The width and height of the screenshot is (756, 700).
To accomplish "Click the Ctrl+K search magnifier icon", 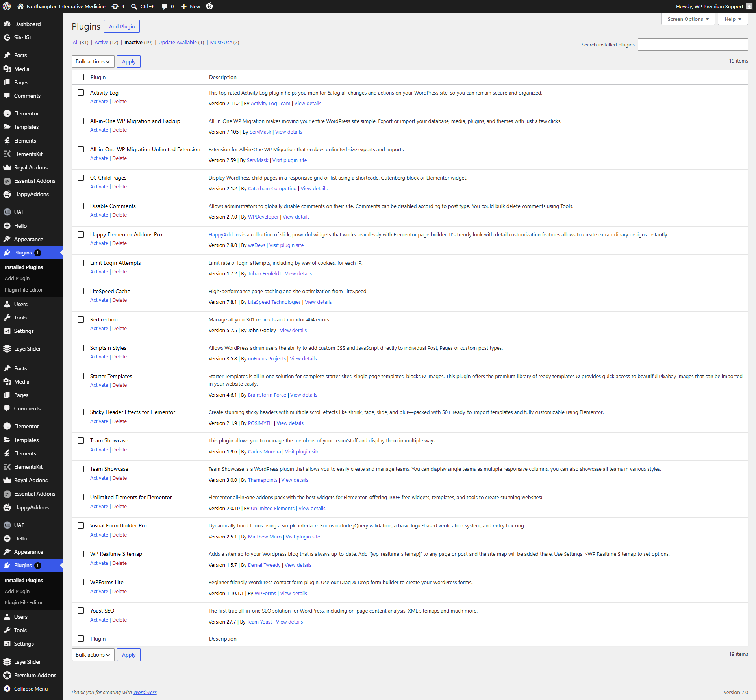I will pos(134,6).
